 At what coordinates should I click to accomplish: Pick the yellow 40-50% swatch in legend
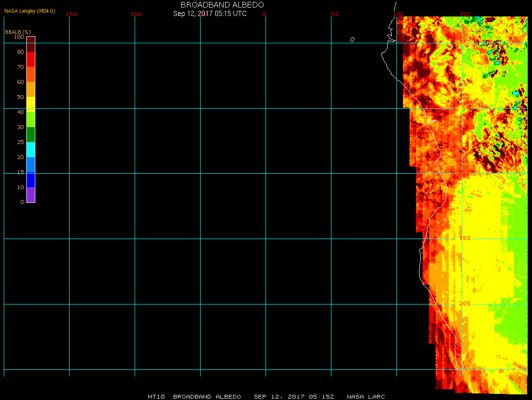click(x=31, y=104)
